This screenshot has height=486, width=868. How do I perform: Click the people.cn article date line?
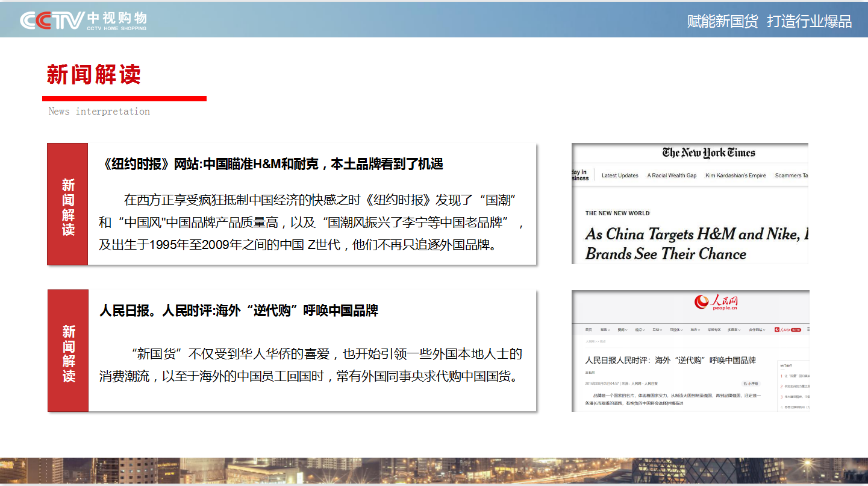[621, 383]
